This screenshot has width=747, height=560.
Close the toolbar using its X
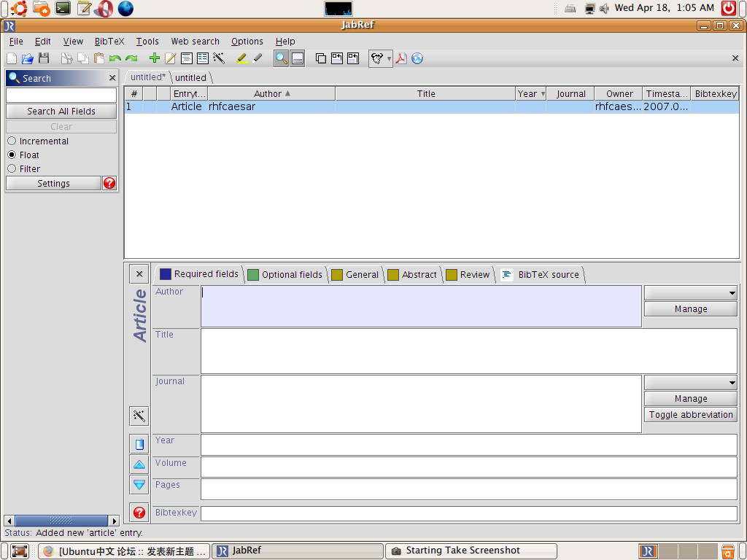coord(735,58)
